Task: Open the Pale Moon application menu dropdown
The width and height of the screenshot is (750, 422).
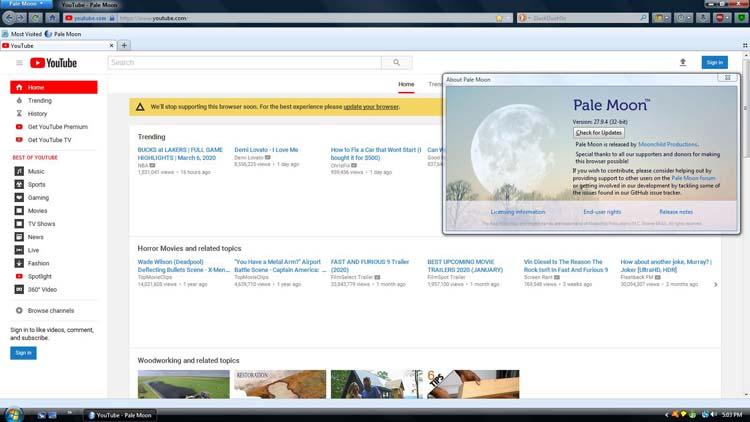Action: [x=26, y=4]
